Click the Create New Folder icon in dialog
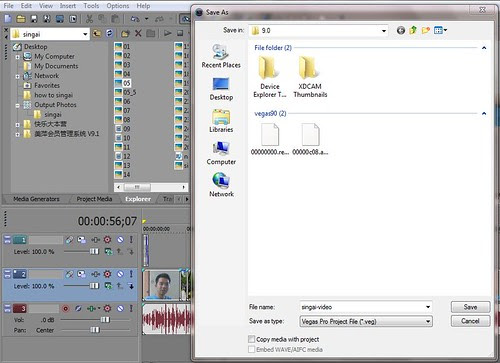This screenshot has width=500, height=363. (426, 30)
